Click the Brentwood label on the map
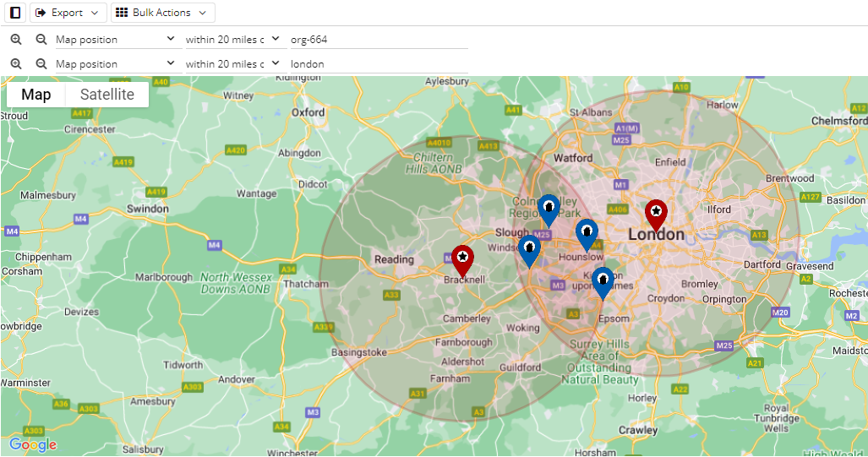Viewport: 868px width, 457px height. tap(790, 178)
